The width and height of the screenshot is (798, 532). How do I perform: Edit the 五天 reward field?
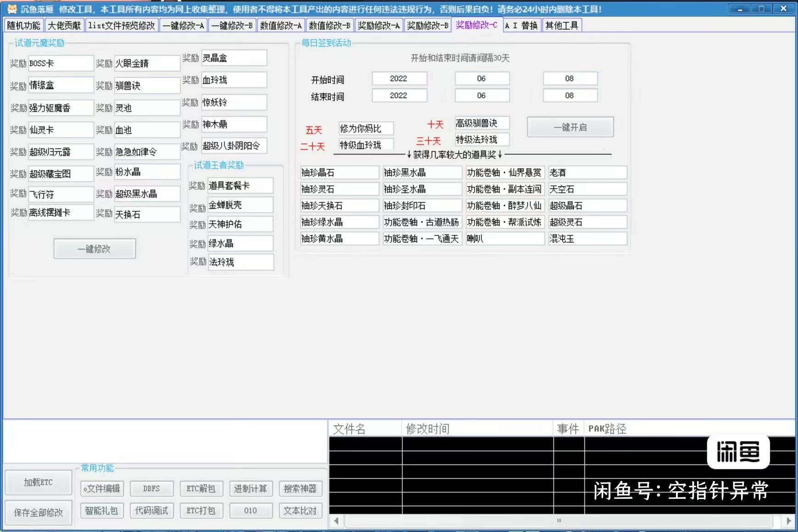click(366, 128)
